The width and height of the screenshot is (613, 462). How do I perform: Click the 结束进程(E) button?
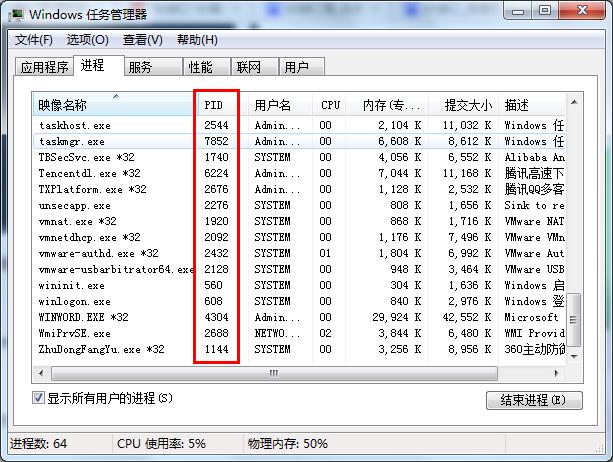point(534,400)
